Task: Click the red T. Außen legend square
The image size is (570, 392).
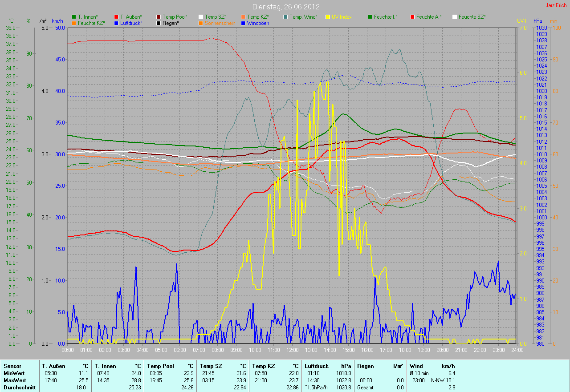Action: (116, 17)
